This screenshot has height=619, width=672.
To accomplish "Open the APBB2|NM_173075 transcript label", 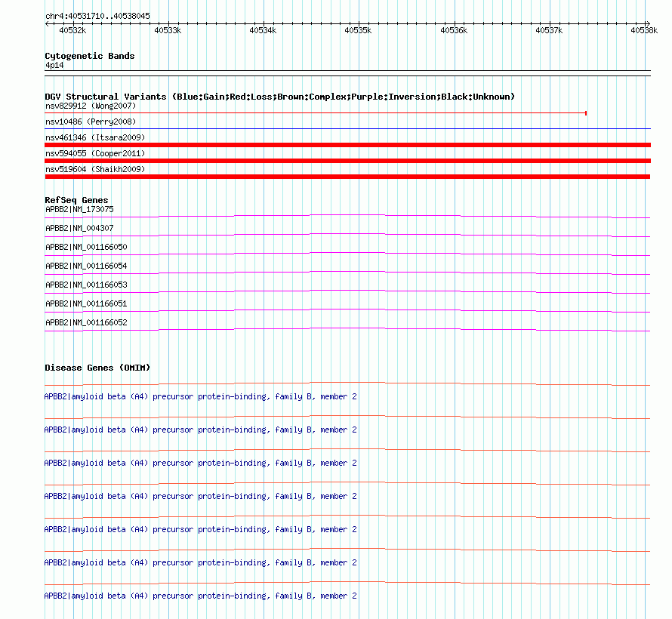I will [79, 209].
